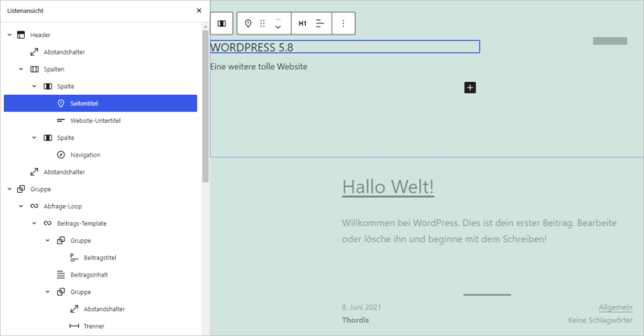644x336 pixels.
Task: Change heading level H1
Action: click(303, 23)
